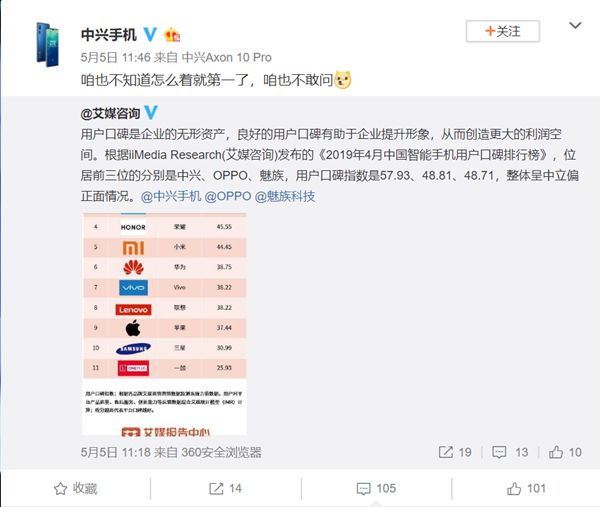Image resolution: width=600 pixels, height=507 pixels.
Task: Click the repost tab showing 14
Action: coord(225,489)
